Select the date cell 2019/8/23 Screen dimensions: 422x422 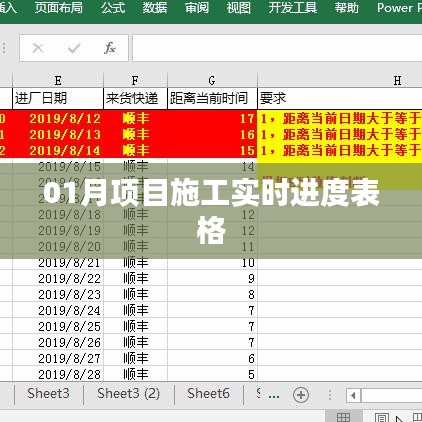point(58,294)
